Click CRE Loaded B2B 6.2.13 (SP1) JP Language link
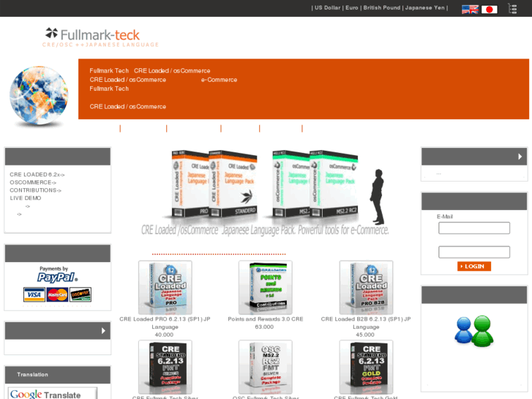 point(366,323)
